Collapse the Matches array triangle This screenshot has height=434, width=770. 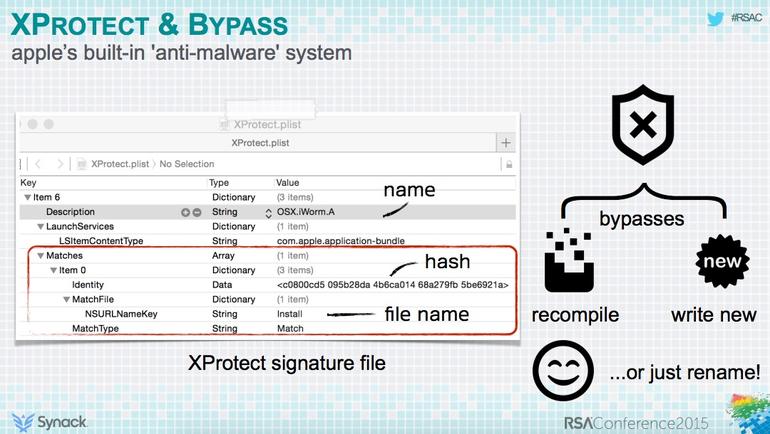click(x=40, y=256)
